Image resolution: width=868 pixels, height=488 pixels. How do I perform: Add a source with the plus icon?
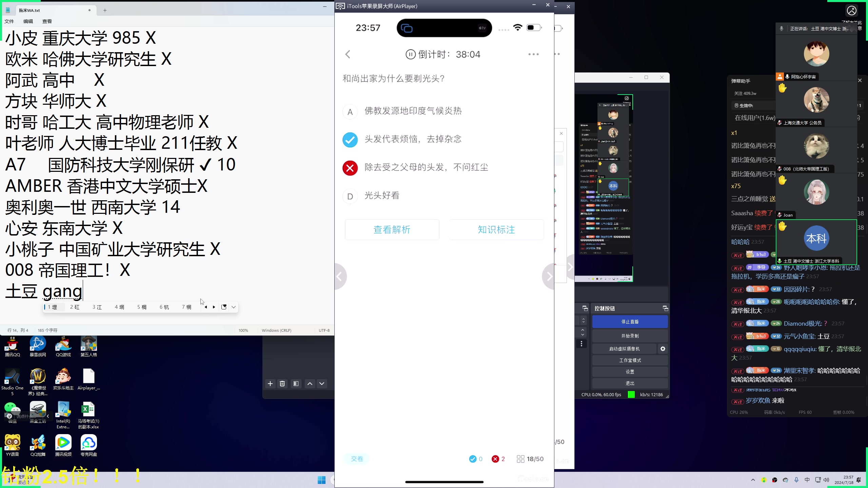[270, 384]
